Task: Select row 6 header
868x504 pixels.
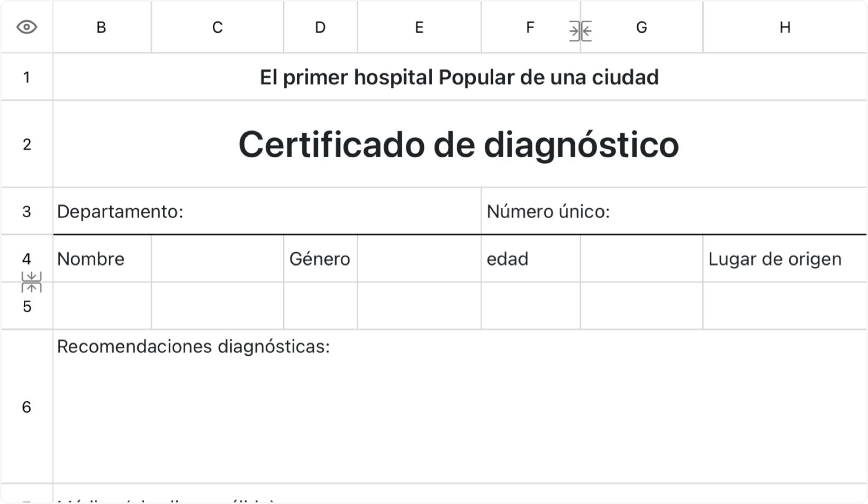Action: (x=26, y=407)
